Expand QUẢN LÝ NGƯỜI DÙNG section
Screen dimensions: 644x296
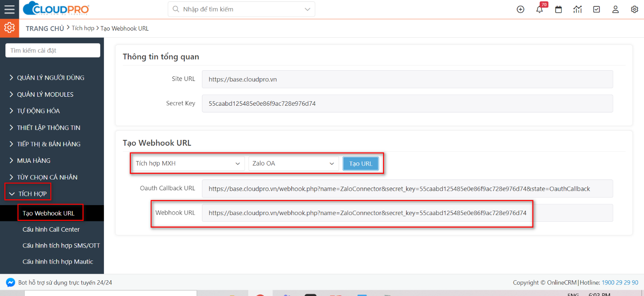(51, 78)
